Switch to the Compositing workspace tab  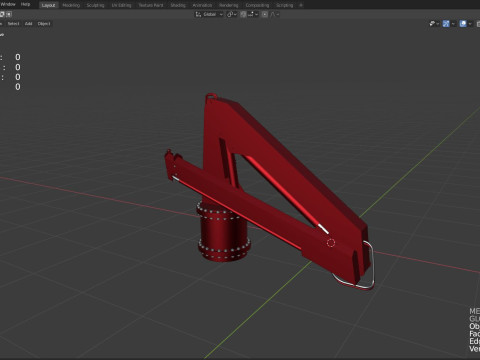click(257, 5)
